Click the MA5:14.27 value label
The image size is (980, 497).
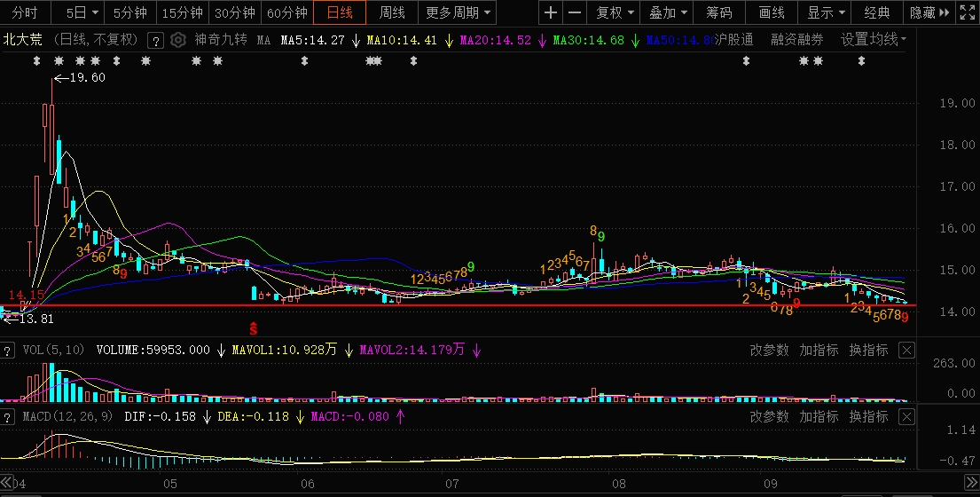coord(312,41)
